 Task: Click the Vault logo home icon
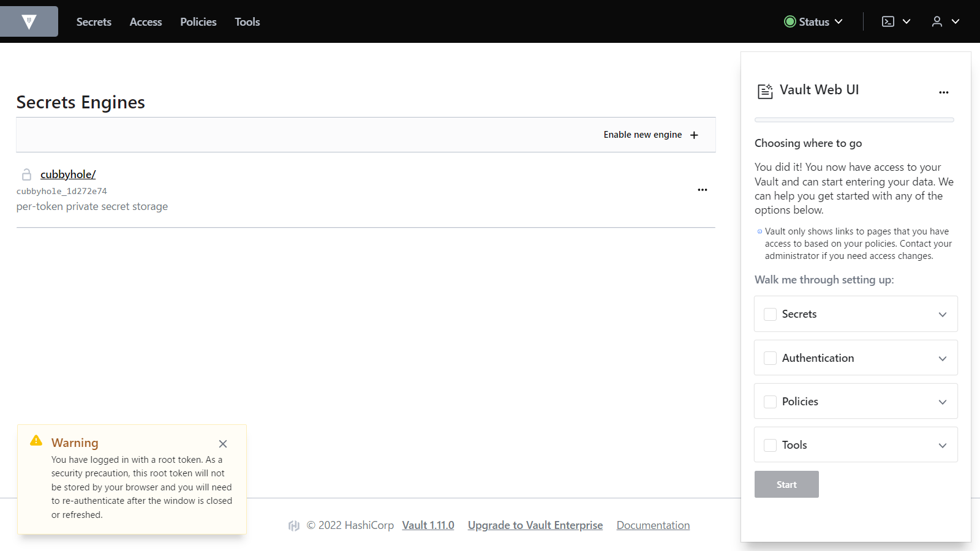[29, 22]
